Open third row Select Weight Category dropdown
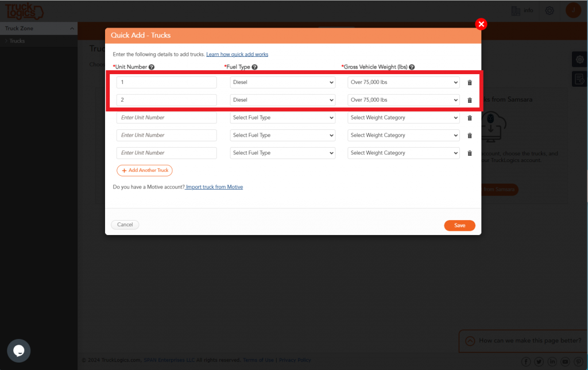Viewport: 588px width, 370px height. (404, 118)
